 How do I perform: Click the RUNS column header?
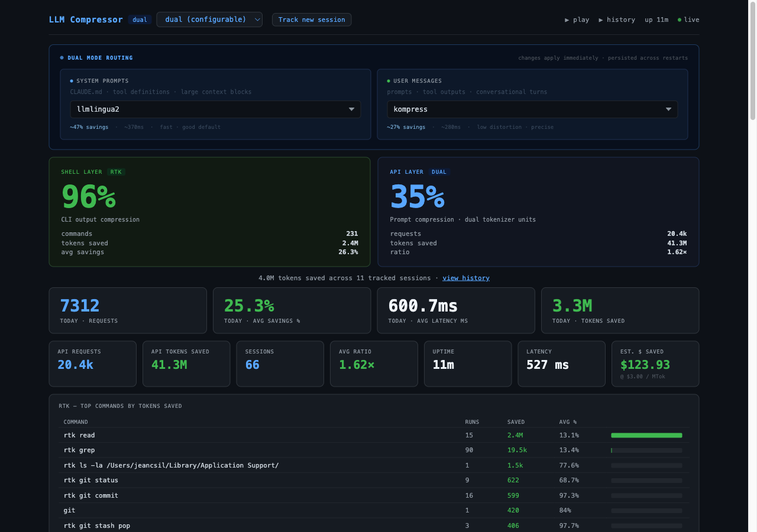point(472,422)
